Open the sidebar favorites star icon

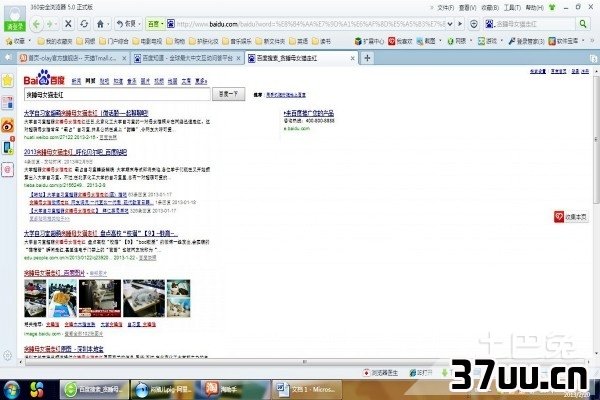click(8, 81)
